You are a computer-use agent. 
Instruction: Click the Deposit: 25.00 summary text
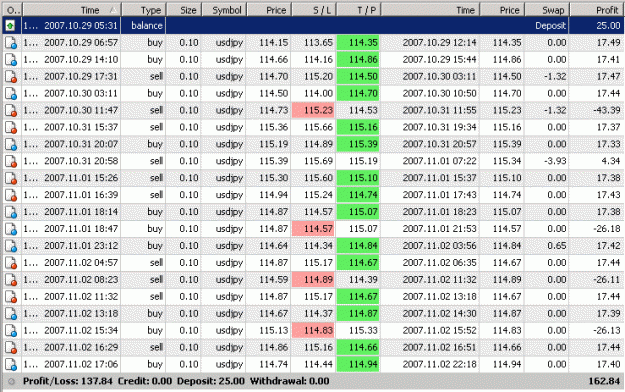click(210, 382)
